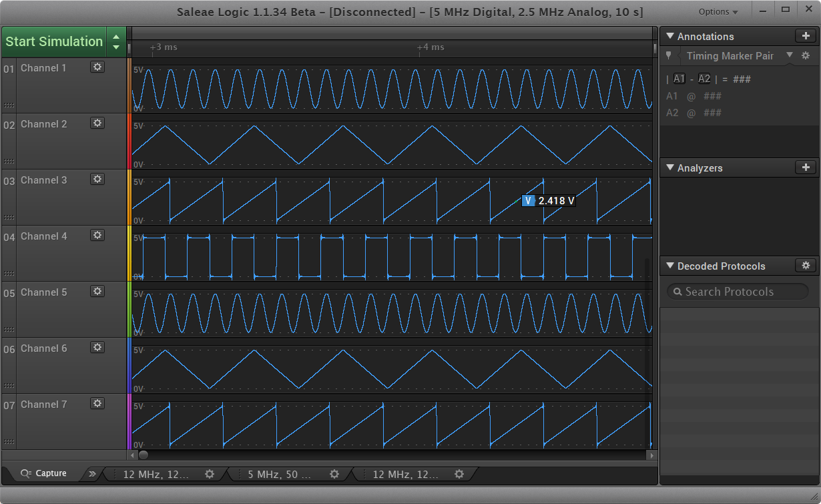
Task: Open Decoded Protocols settings gear
Action: coord(806,265)
